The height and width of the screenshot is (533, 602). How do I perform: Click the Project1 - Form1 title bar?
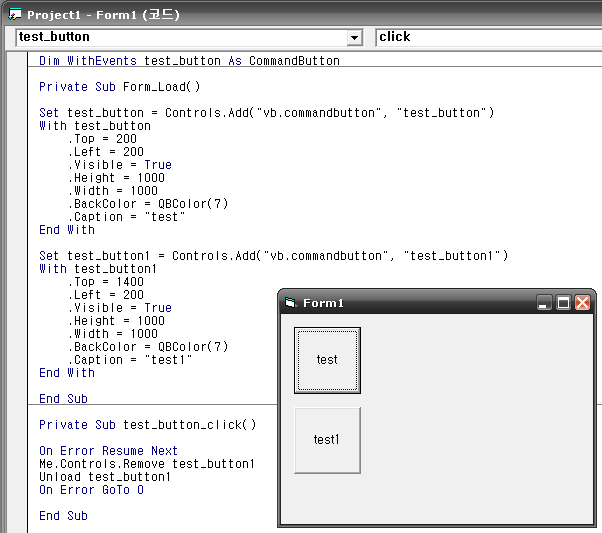coord(303,15)
